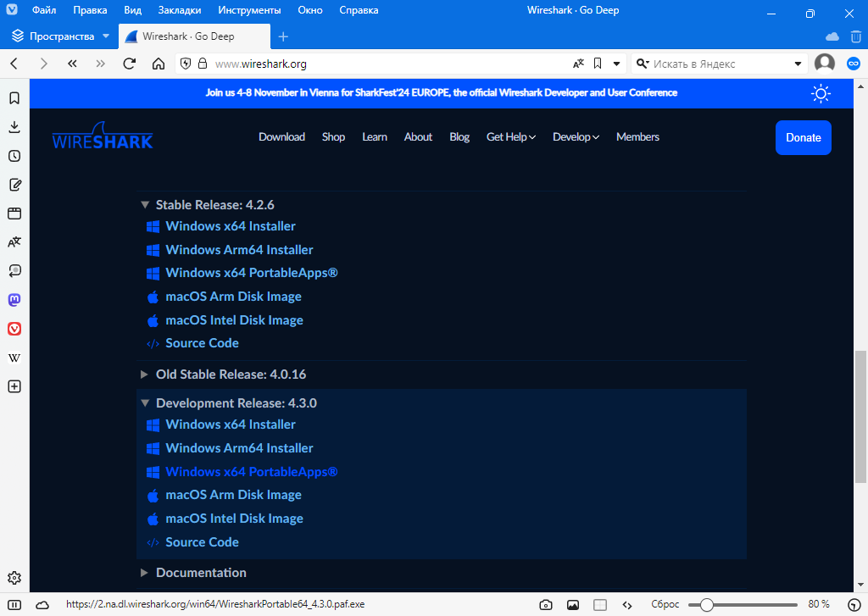Click Stable Release Windows x64 Installer link
The image size is (868, 616).
coord(231,226)
